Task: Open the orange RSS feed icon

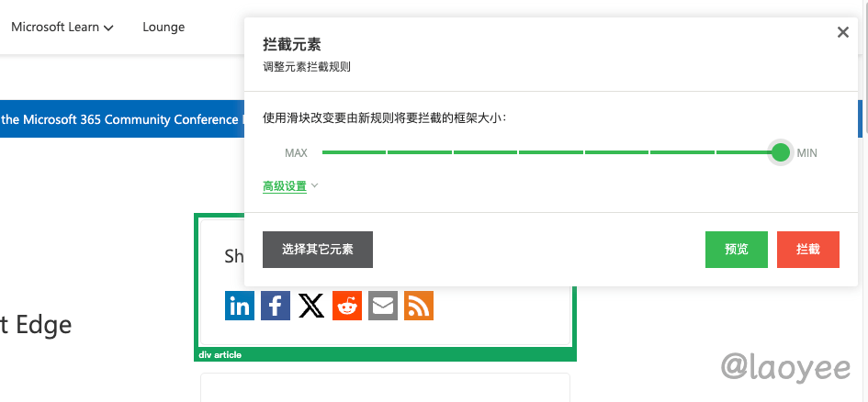Action: [419, 306]
